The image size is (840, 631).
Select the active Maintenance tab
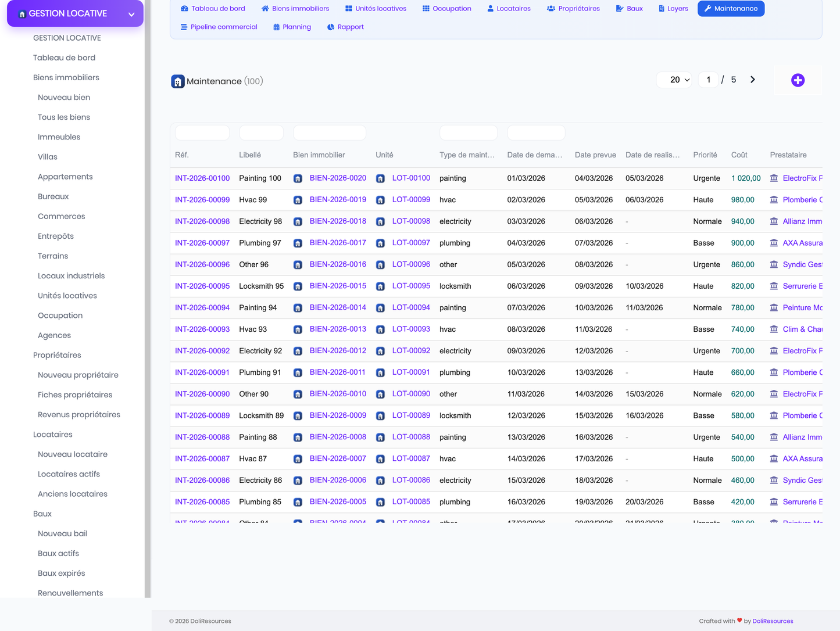pos(731,9)
